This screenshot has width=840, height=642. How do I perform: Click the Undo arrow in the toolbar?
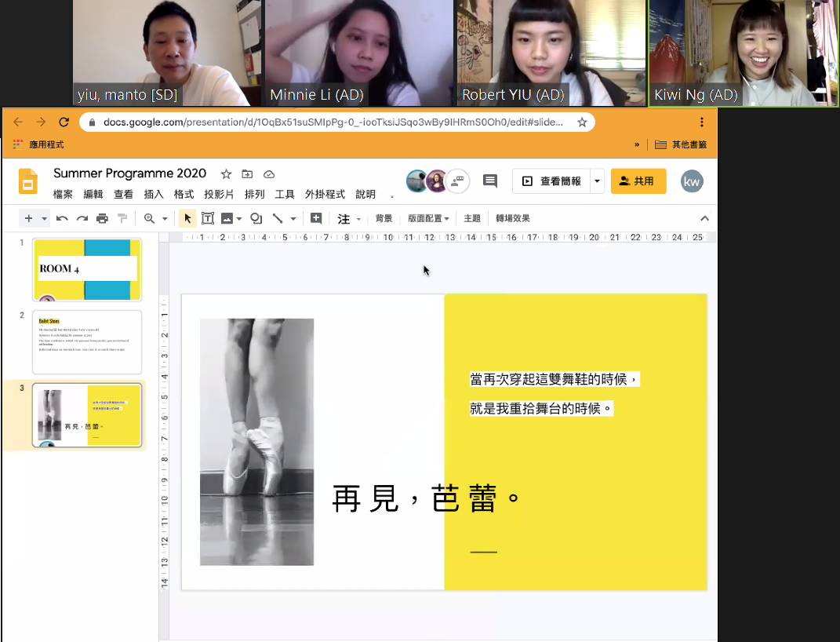[63, 219]
